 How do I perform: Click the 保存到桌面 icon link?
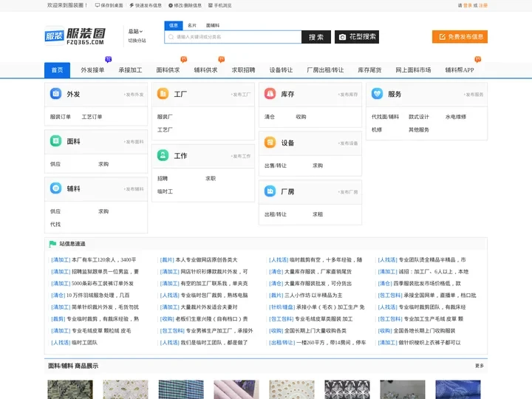point(109,5)
